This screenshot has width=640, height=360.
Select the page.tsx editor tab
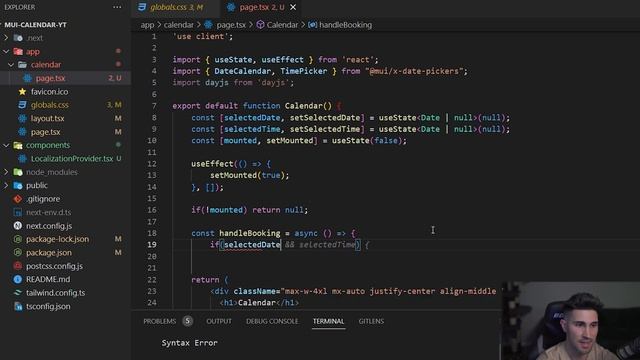[262, 7]
